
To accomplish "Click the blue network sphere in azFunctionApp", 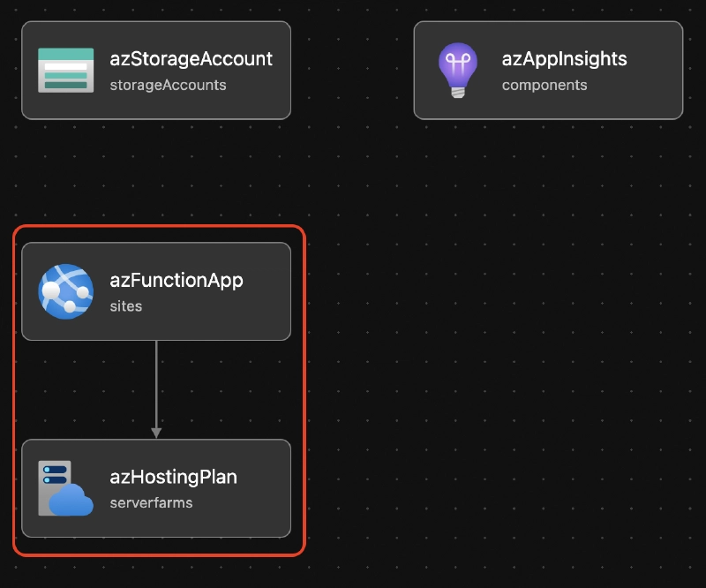I will tap(66, 291).
